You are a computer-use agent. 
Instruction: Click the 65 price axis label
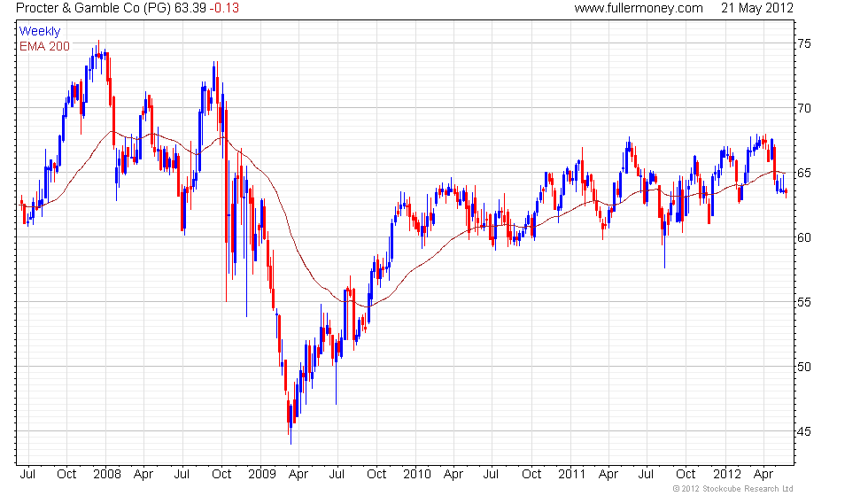[804, 173]
